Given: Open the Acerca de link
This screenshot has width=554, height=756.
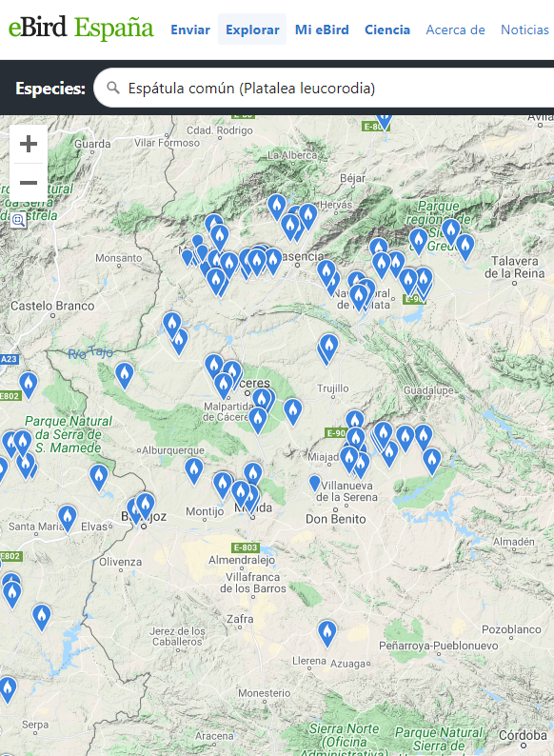Looking at the screenshot, I should tap(455, 30).
